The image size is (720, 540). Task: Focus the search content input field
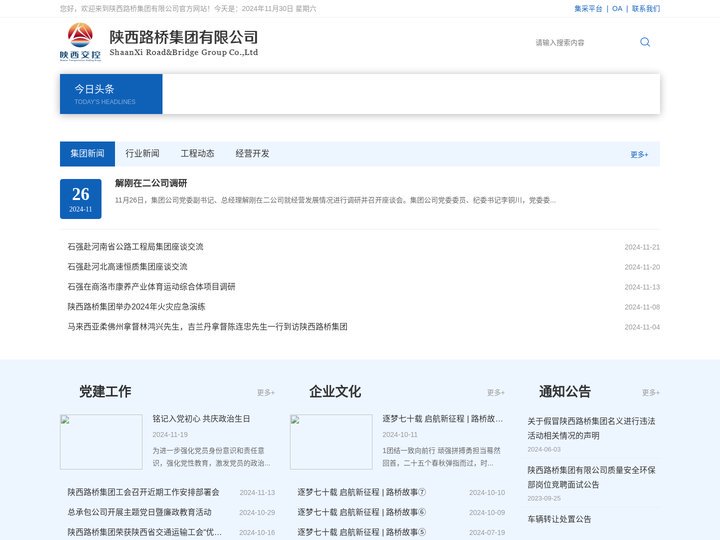point(584,43)
